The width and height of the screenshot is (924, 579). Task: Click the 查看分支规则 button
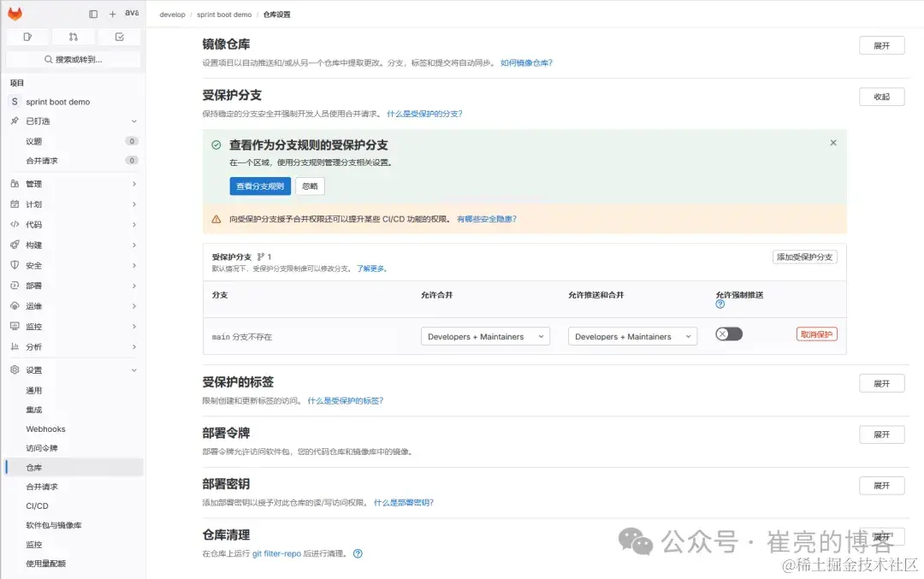coord(258,186)
